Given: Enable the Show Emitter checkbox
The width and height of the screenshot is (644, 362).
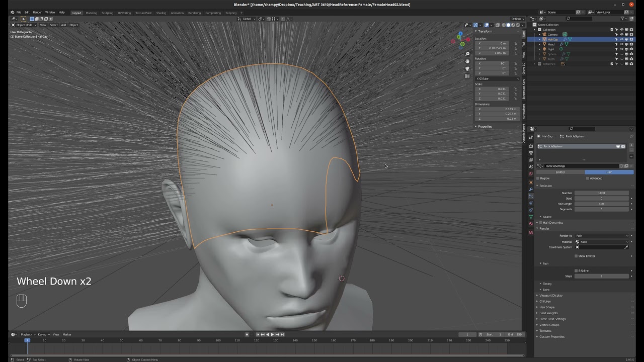Looking at the screenshot, I should pos(576,256).
